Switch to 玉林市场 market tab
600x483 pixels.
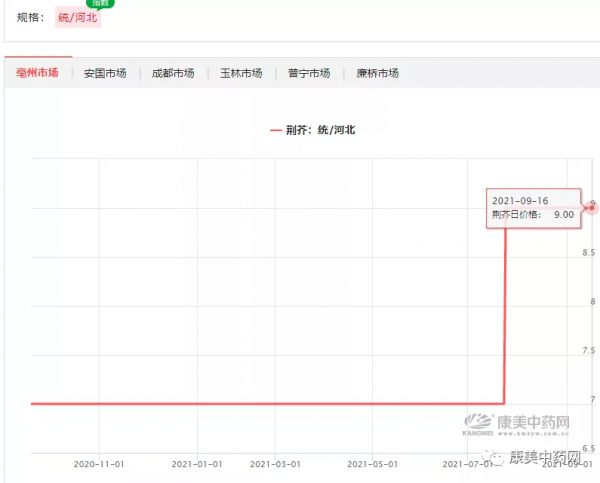pos(241,73)
